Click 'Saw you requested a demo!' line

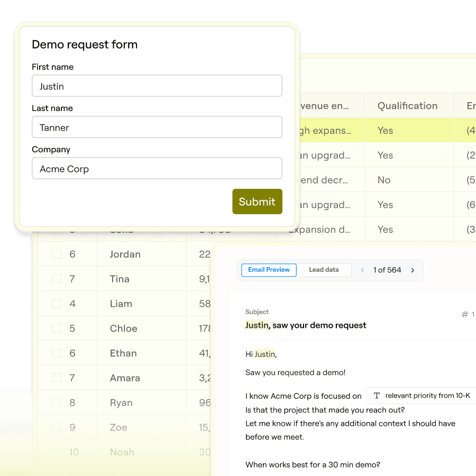(x=295, y=372)
